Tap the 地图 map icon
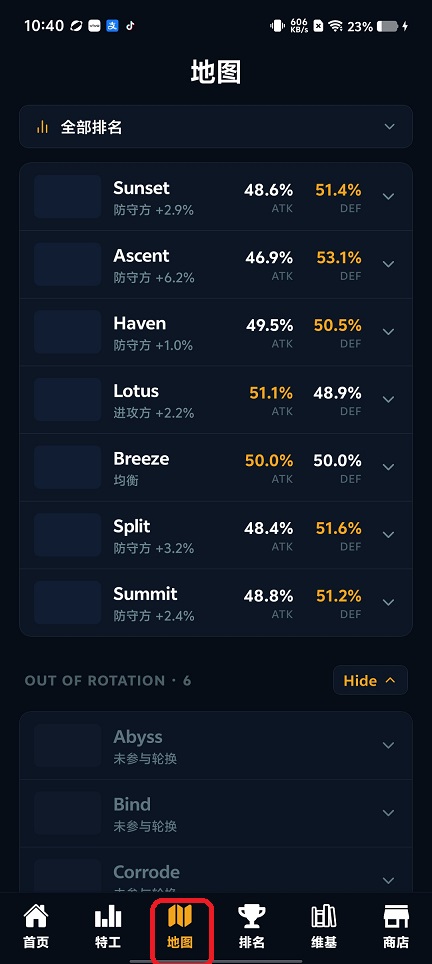The width and height of the screenshot is (432, 964). (180, 916)
